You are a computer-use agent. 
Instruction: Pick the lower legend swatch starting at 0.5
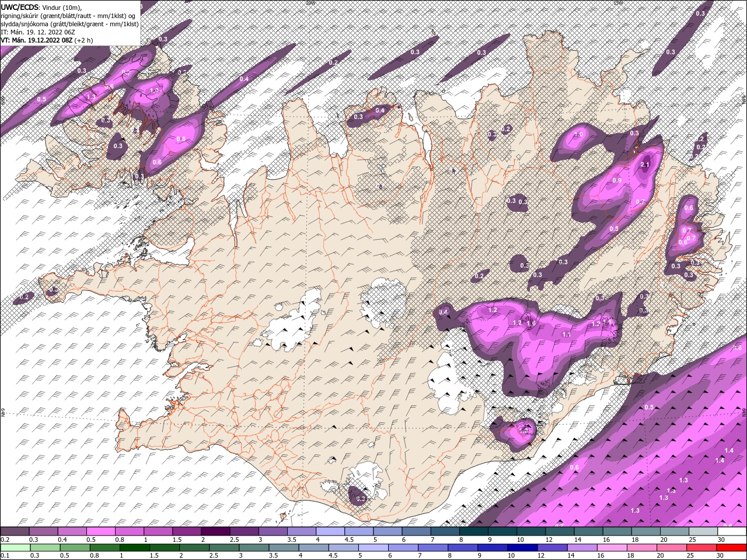point(74,548)
